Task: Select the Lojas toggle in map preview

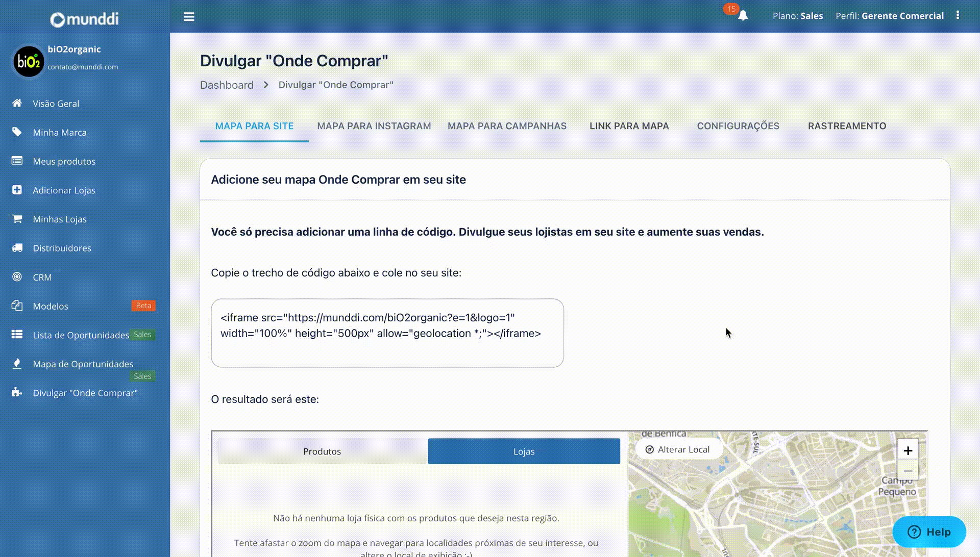Action: [524, 451]
